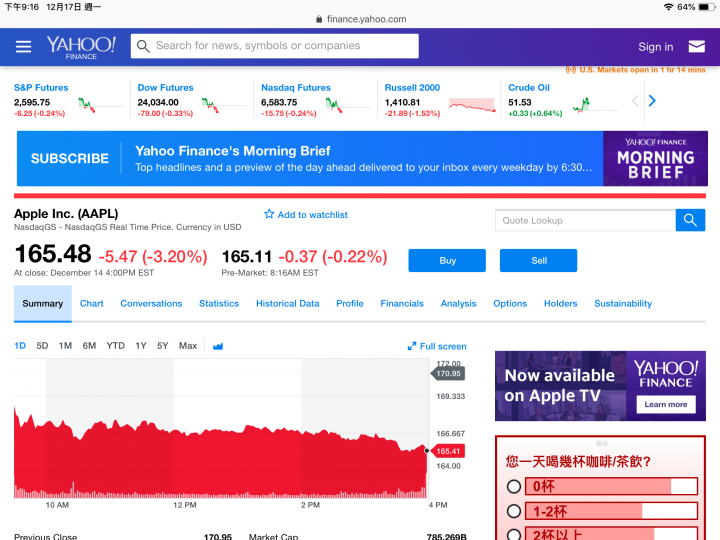Open the Morning Brief banner image

[x=655, y=158]
